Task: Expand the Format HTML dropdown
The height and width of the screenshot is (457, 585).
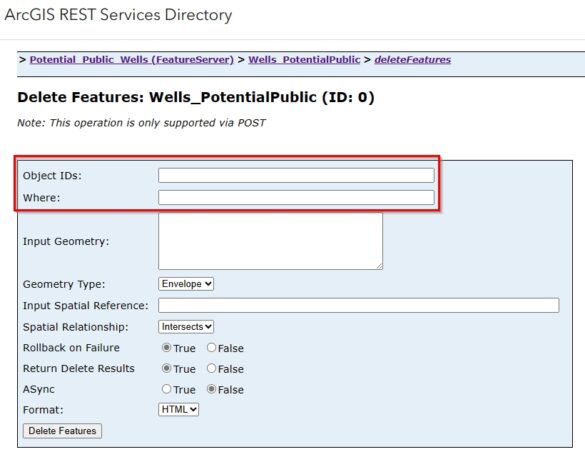Action: pyautogui.click(x=178, y=409)
